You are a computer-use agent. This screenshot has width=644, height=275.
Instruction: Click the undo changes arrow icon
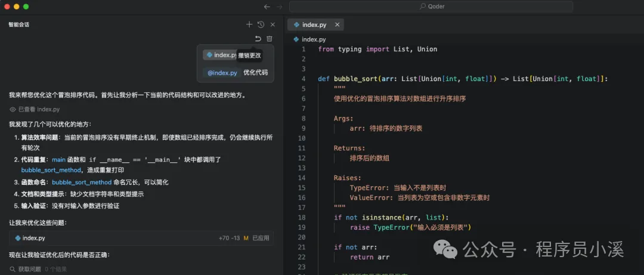click(258, 39)
